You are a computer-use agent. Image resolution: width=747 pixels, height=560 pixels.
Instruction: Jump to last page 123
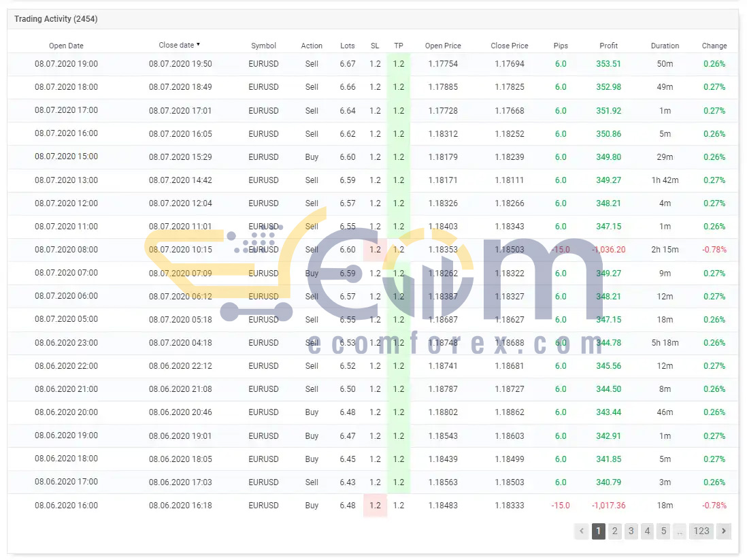(701, 531)
